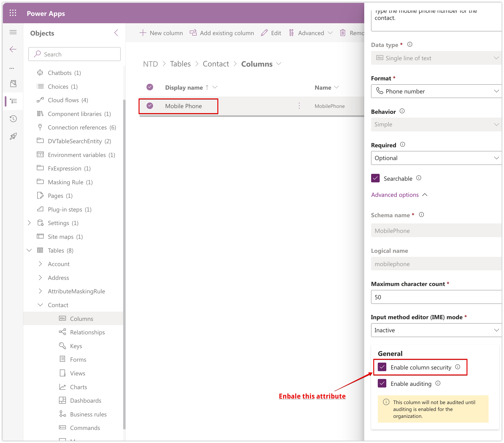This screenshot has width=504, height=443.
Task: Toggle the Enable auditing checkbox
Action: pyautogui.click(x=382, y=383)
